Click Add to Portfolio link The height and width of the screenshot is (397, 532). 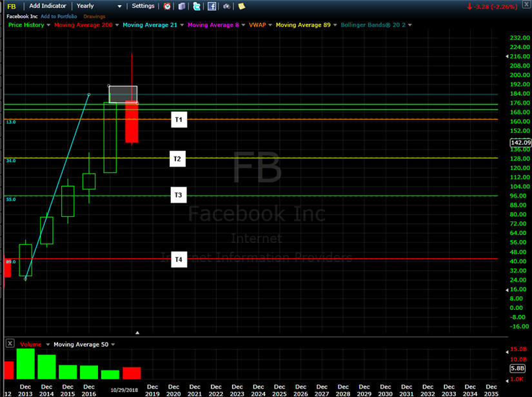coord(59,16)
